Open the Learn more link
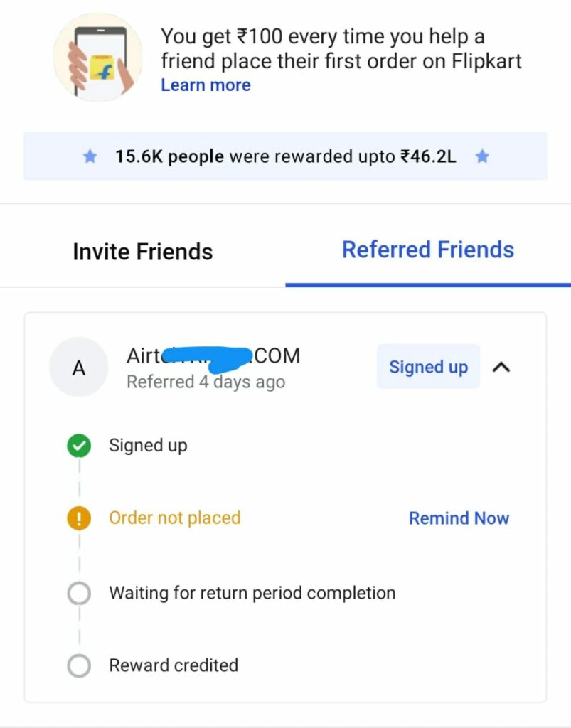 click(206, 85)
